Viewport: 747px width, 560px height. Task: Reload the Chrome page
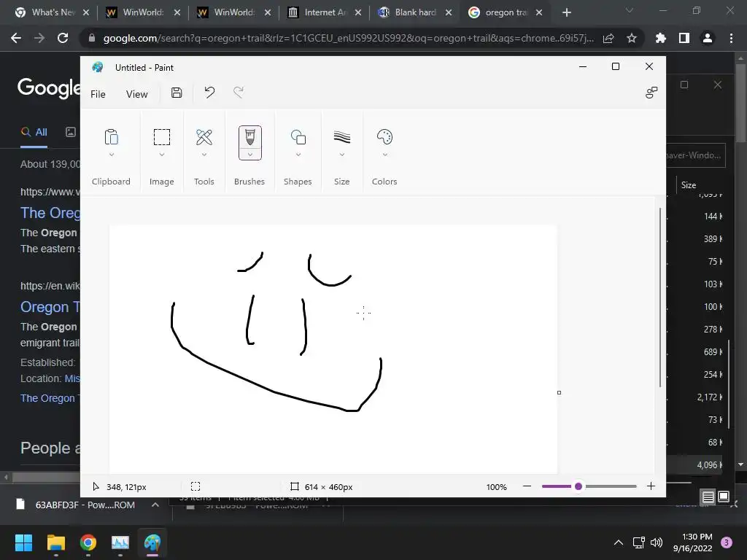(x=63, y=38)
